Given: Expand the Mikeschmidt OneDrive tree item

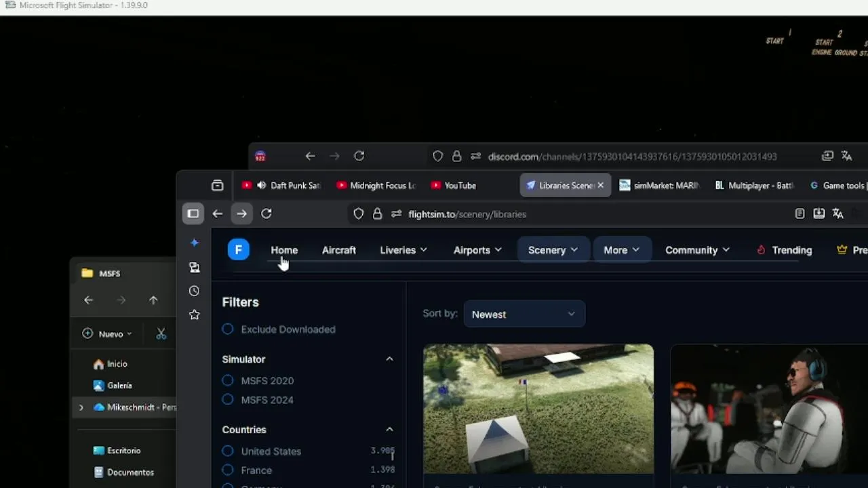Looking at the screenshot, I should pyautogui.click(x=81, y=407).
